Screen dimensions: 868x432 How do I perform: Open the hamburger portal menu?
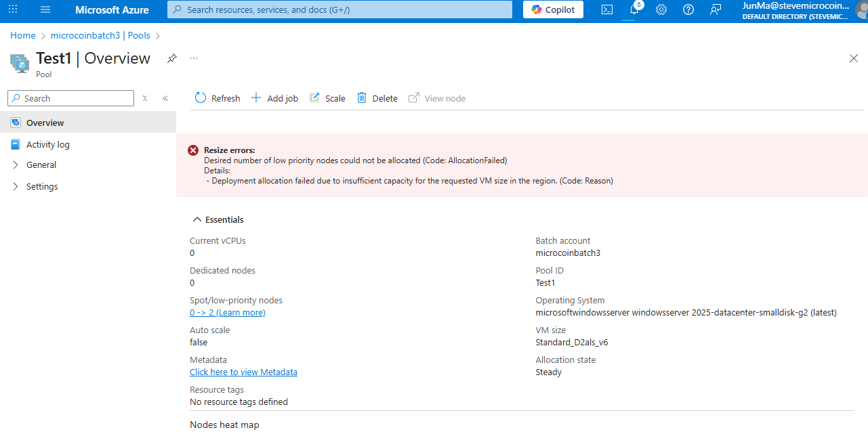coord(45,9)
